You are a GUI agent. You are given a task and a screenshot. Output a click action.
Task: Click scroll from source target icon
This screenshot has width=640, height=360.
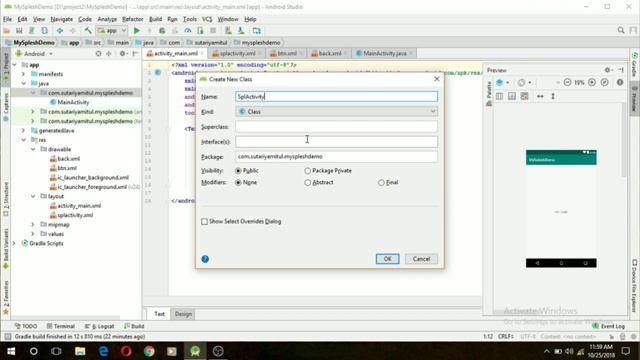[98, 53]
